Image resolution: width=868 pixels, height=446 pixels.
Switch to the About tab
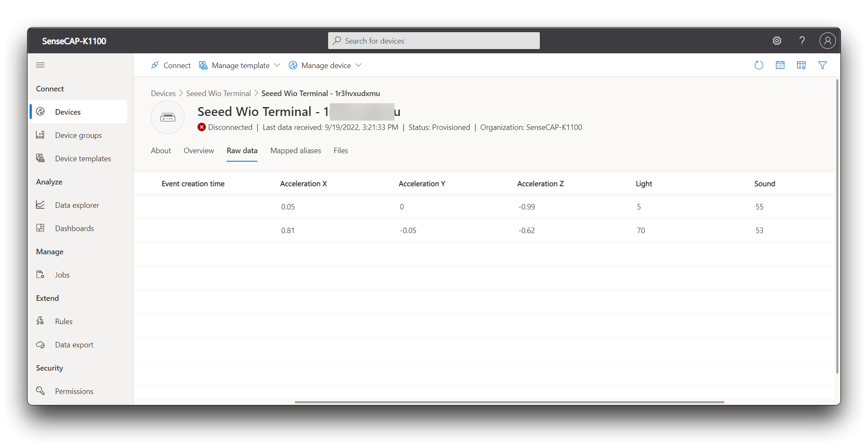click(x=161, y=151)
